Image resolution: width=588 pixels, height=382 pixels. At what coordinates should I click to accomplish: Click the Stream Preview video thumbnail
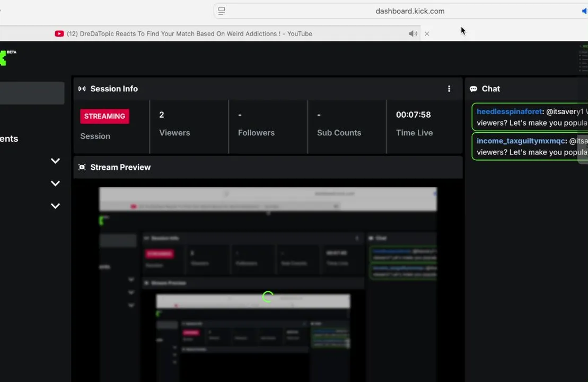point(268,284)
